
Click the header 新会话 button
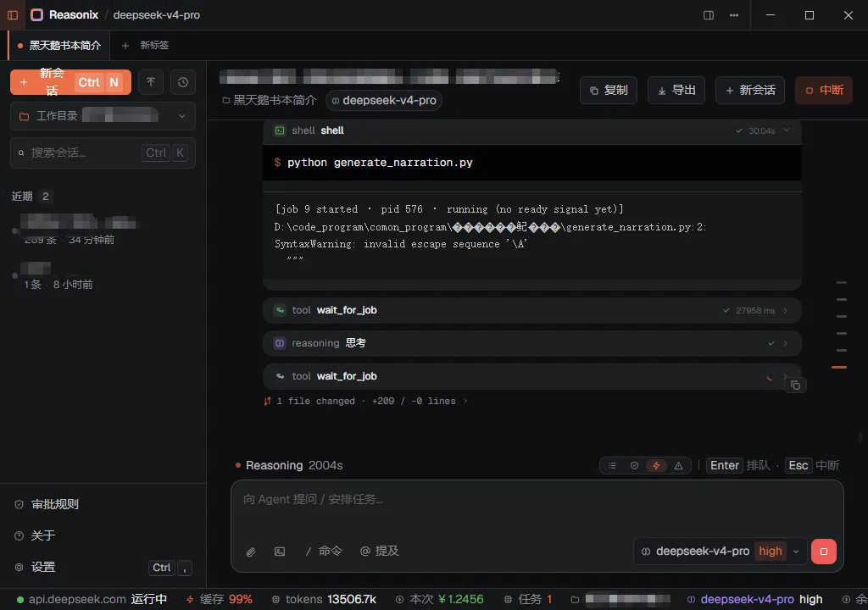(750, 90)
